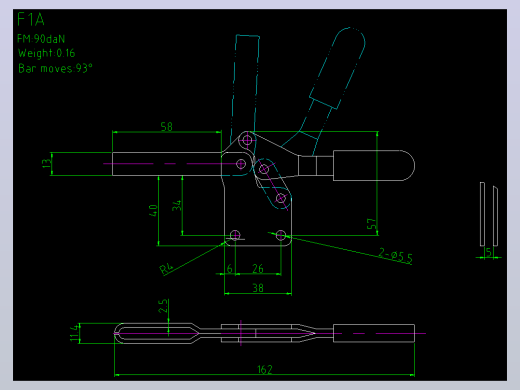Select the Weight:0.16 annotation

coord(47,53)
